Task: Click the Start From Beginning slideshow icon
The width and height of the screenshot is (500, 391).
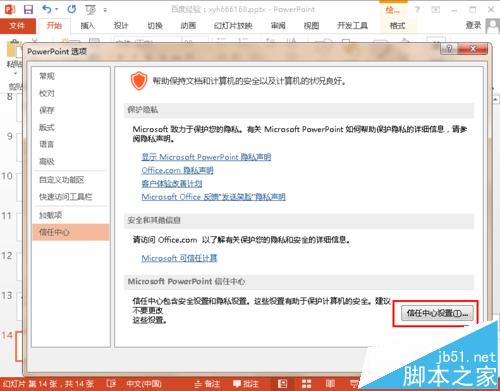Action: tap(90, 10)
